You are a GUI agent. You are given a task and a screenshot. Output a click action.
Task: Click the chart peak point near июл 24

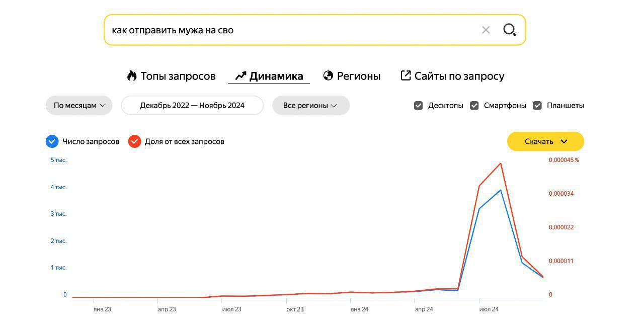(501, 163)
